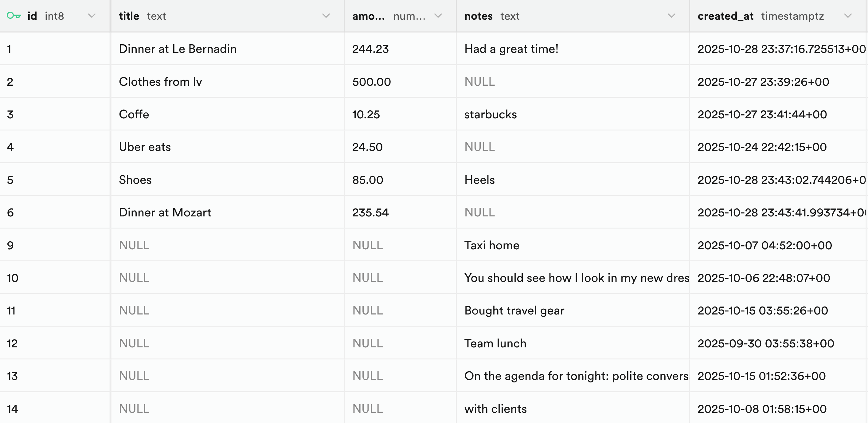The width and height of the screenshot is (868, 423).
Task: Open the notes column dropdown chevron
Action: point(671,16)
